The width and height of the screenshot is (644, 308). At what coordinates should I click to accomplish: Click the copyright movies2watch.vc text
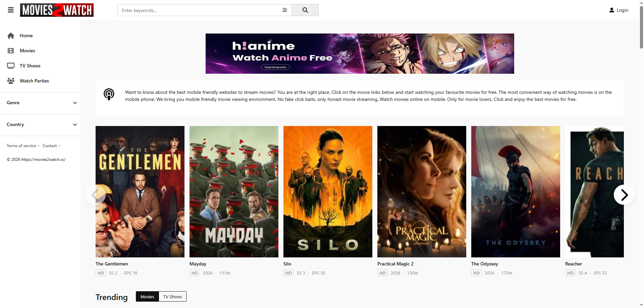(36, 160)
